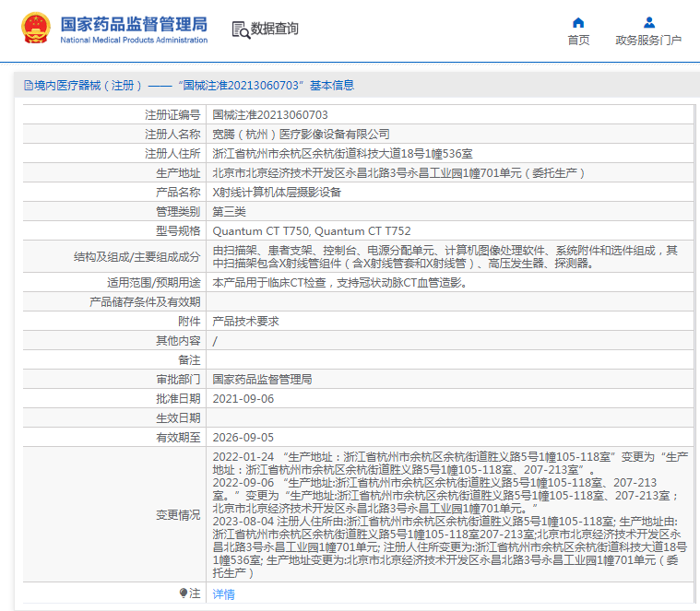Click the 审批部门 label
Image resolution: width=700 pixels, height=611 pixels.
click(178, 380)
